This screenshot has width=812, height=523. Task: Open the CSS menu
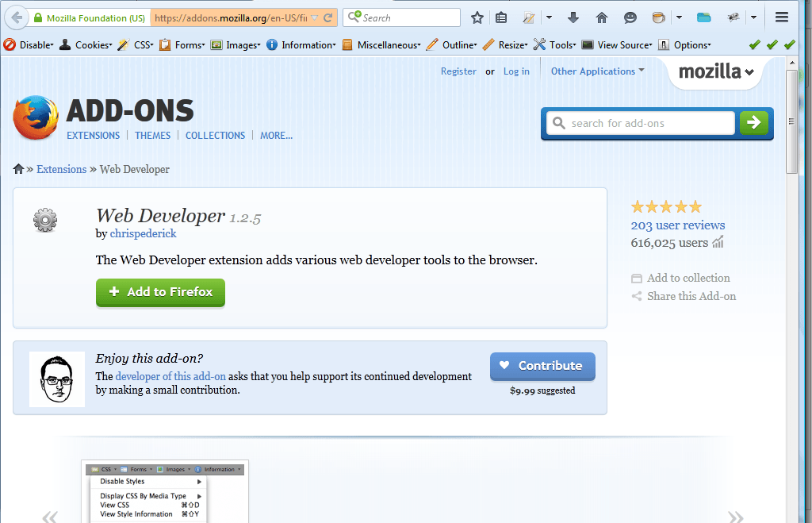pyautogui.click(x=136, y=45)
